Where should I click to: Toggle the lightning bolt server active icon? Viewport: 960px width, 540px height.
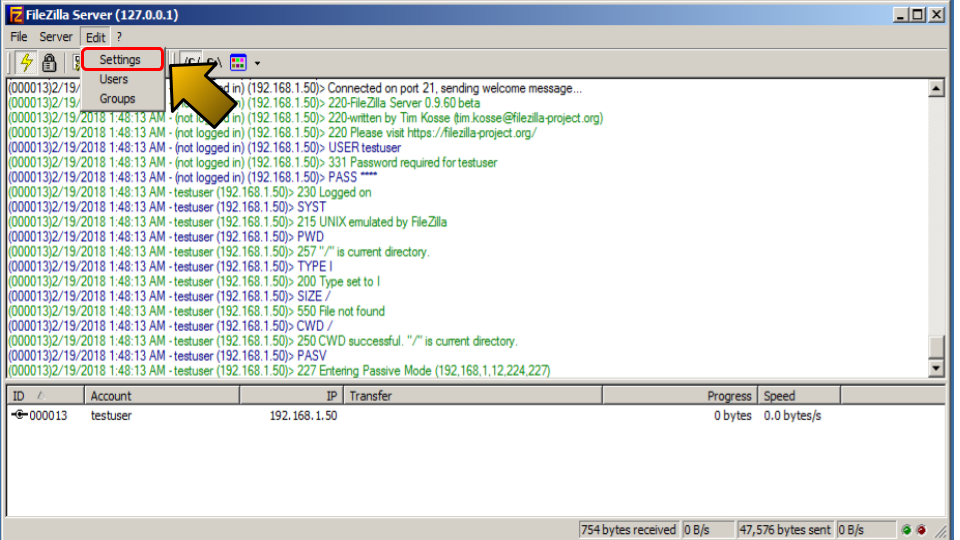click(x=26, y=62)
